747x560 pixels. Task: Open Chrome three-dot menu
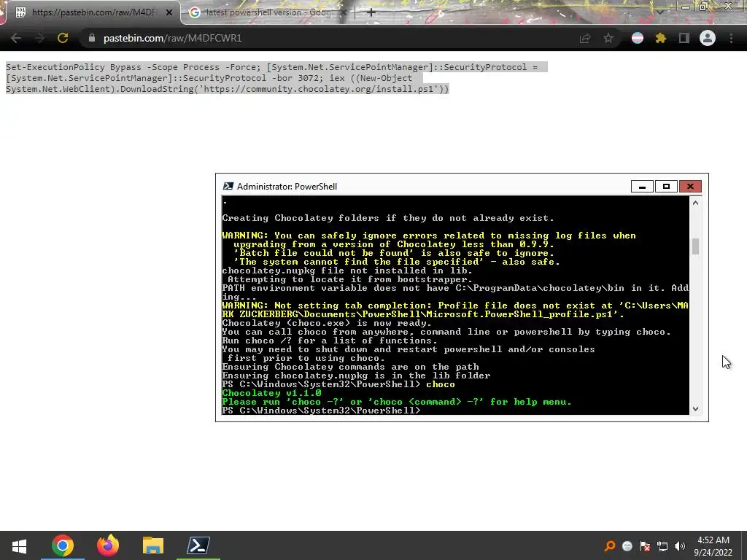tap(731, 38)
